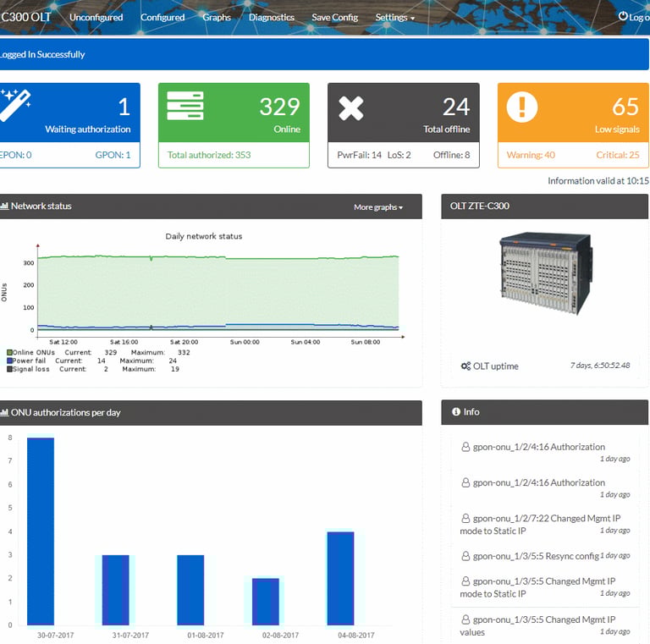Screen dimensions: 650x644
Task: Click the 04-08-2017 bar in authorizations chart
Action: (x=341, y=578)
